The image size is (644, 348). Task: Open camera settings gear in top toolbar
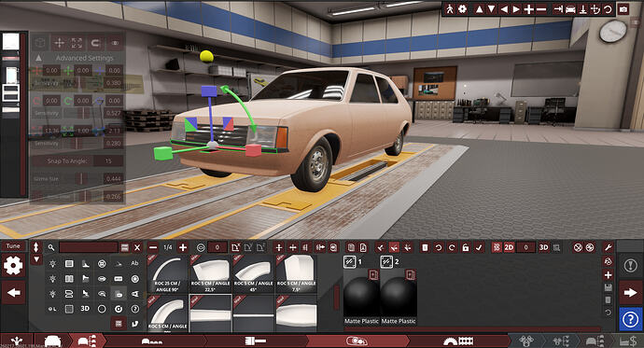(462, 9)
